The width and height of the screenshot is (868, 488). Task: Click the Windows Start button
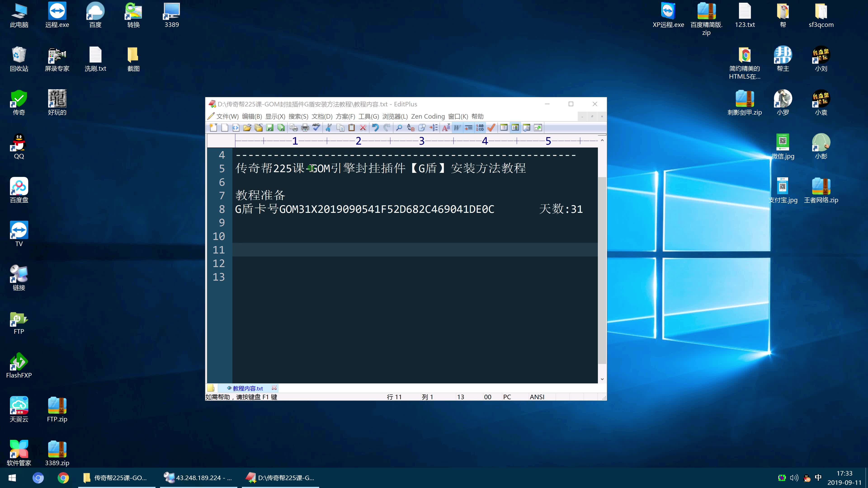pyautogui.click(x=12, y=478)
